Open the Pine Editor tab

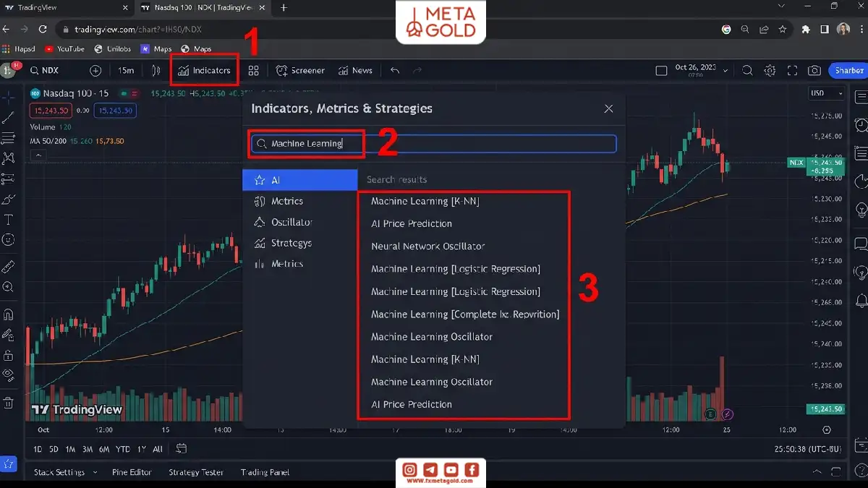click(x=132, y=472)
